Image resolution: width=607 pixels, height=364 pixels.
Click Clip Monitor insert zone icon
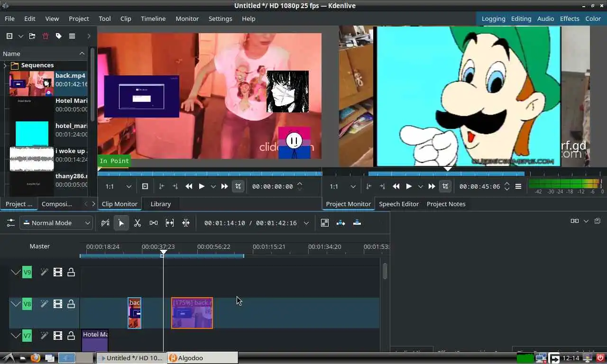click(x=145, y=186)
